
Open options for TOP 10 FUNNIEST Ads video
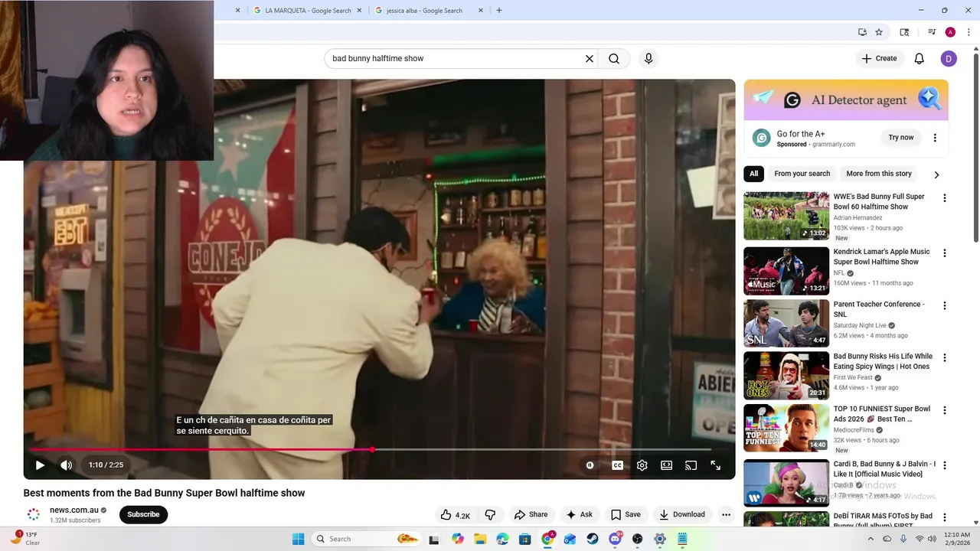tap(944, 411)
